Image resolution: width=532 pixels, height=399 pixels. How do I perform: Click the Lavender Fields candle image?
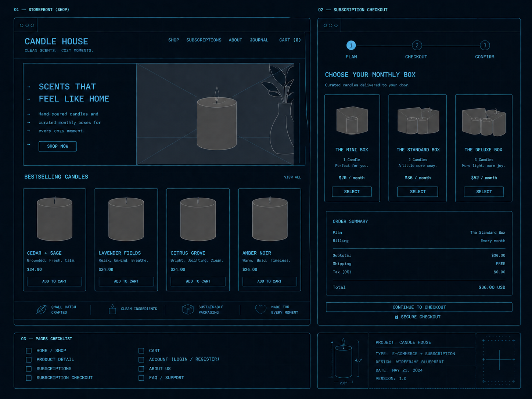tap(126, 219)
